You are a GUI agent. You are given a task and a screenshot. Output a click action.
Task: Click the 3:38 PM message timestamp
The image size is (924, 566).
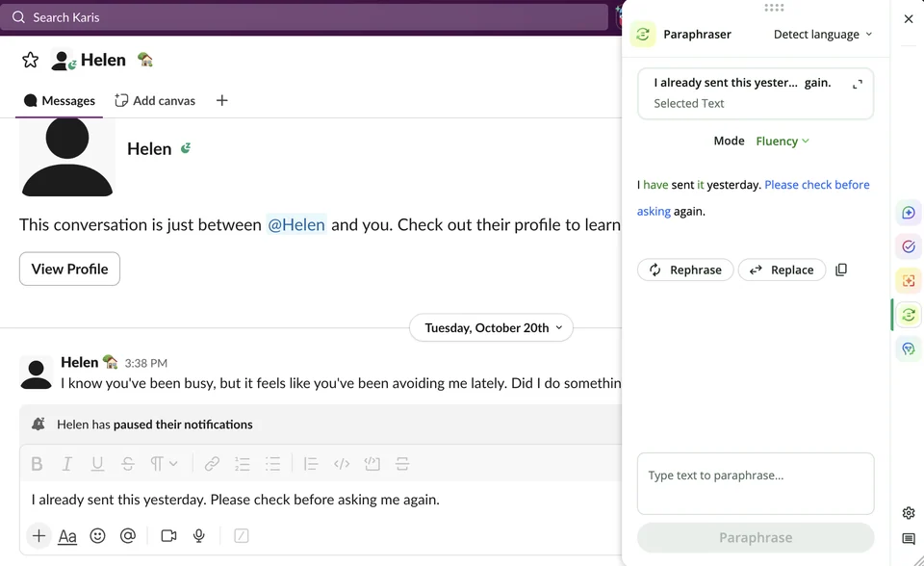coord(145,363)
